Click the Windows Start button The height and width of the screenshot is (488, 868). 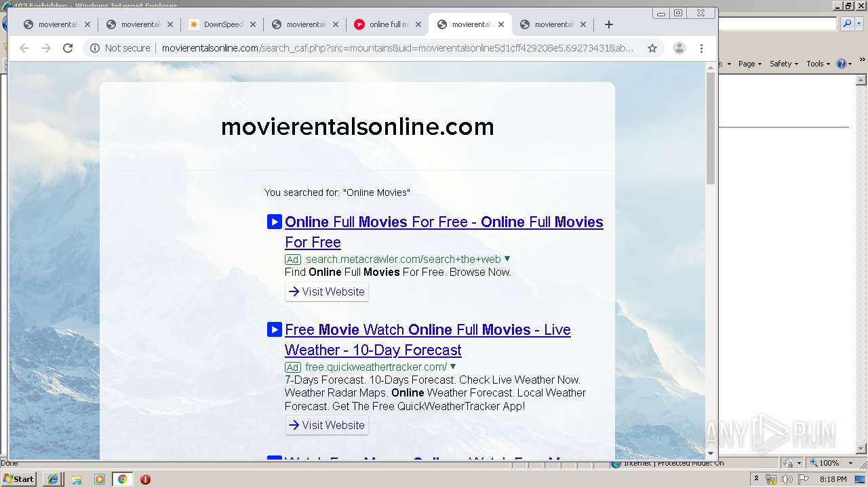[x=18, y=479]
